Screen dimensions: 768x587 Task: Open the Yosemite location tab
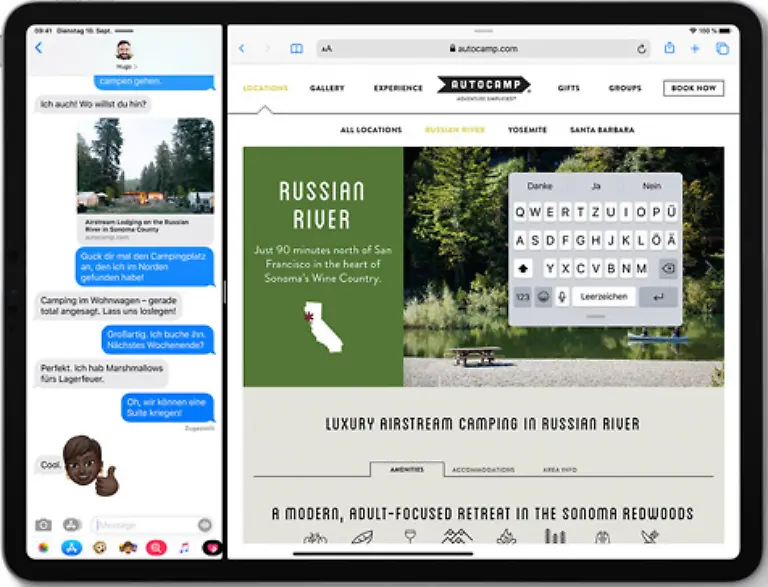tap(527, 130)
